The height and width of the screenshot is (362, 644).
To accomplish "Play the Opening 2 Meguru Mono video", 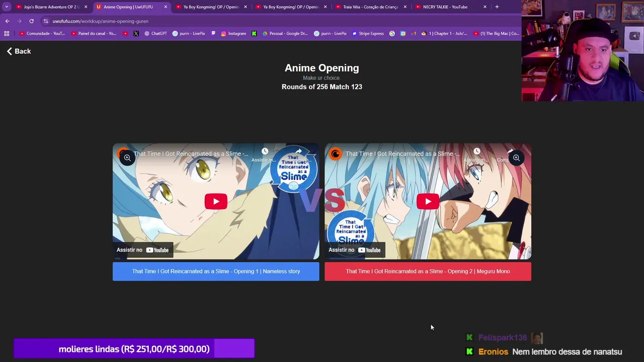I will pos(428,202).
